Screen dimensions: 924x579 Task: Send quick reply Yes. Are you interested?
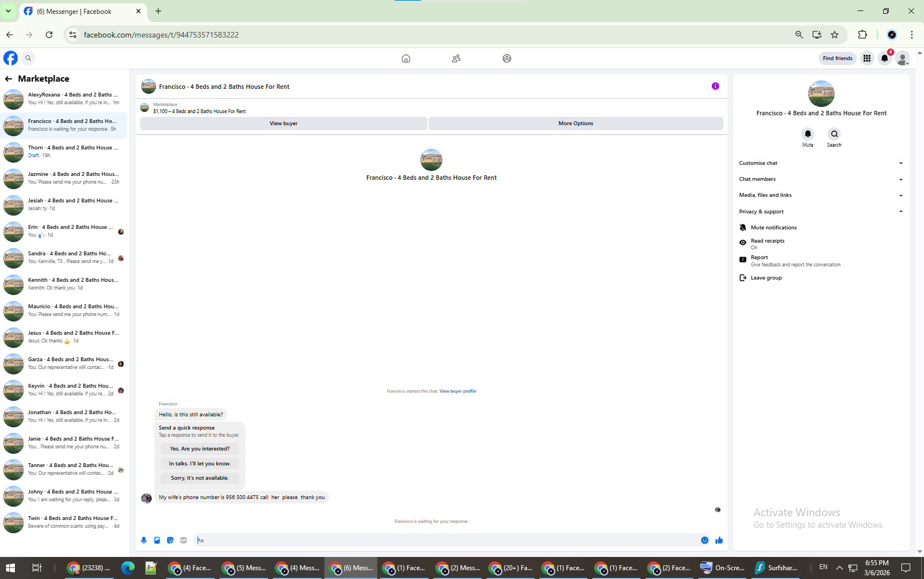[x=200, y=449]
